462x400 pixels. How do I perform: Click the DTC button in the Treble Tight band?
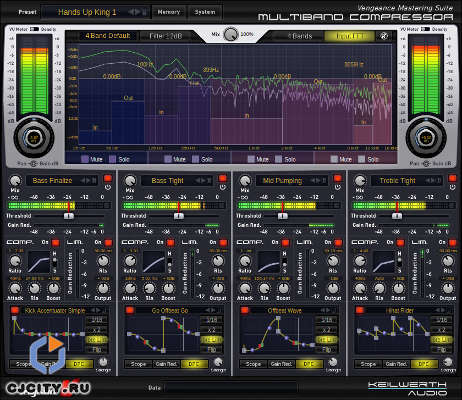pyautogui.click(x=424, y=364)
